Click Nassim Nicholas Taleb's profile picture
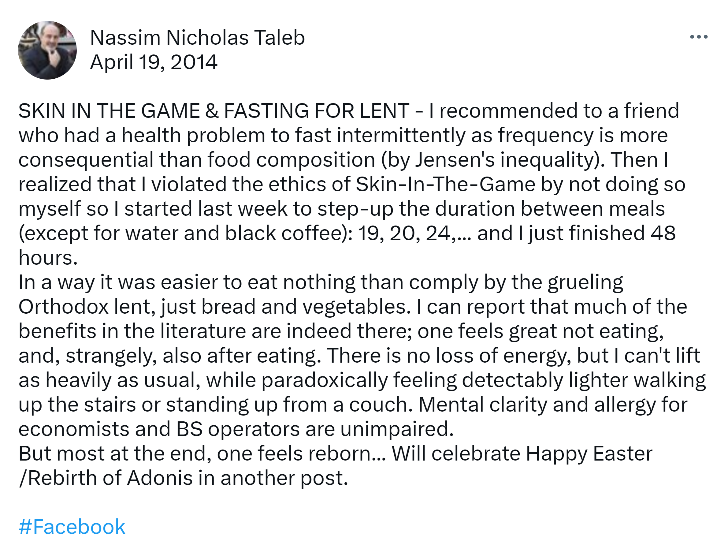This screenshot has height=560, width=728. pyautogui.click(x=47, y=50)
